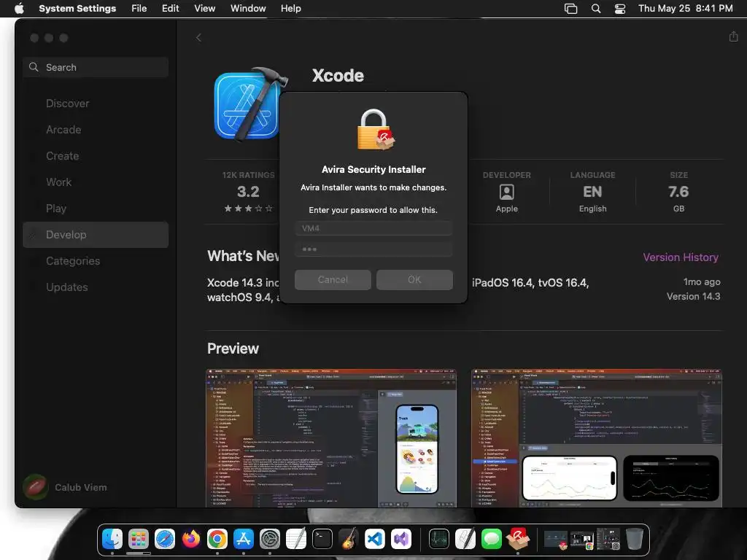Open Spotlight search in menu bar
Image resolution: width=747 pixels, height=560 pixels.
595,8
